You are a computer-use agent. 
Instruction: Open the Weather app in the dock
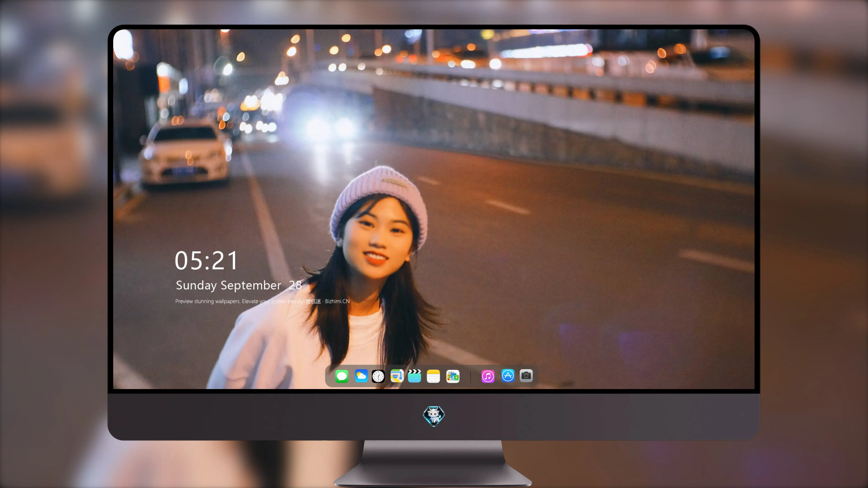361,376
